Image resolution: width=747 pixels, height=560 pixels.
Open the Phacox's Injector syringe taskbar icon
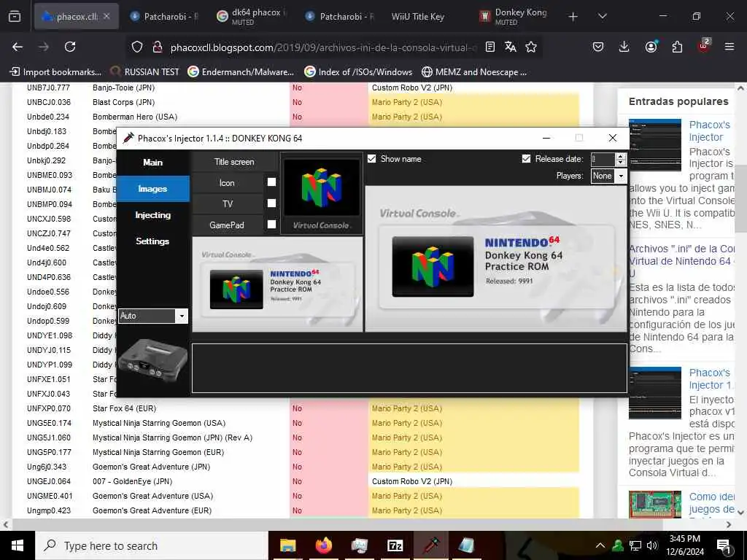coord(431,545)
